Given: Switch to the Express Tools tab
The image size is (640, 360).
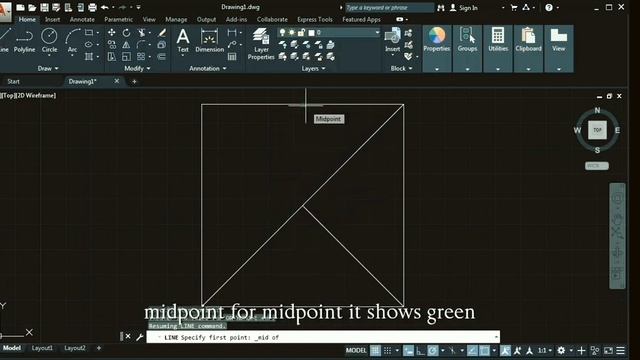Looking at the screenshot, I should pos(315,19).
